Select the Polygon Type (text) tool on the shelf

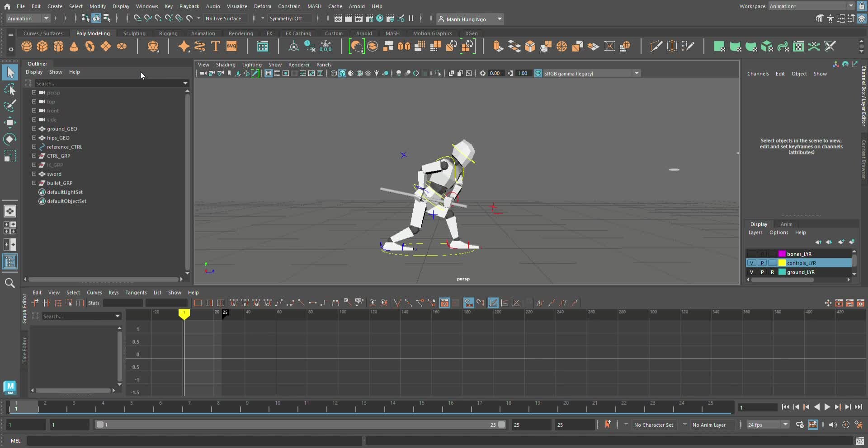tap(215, 46)
